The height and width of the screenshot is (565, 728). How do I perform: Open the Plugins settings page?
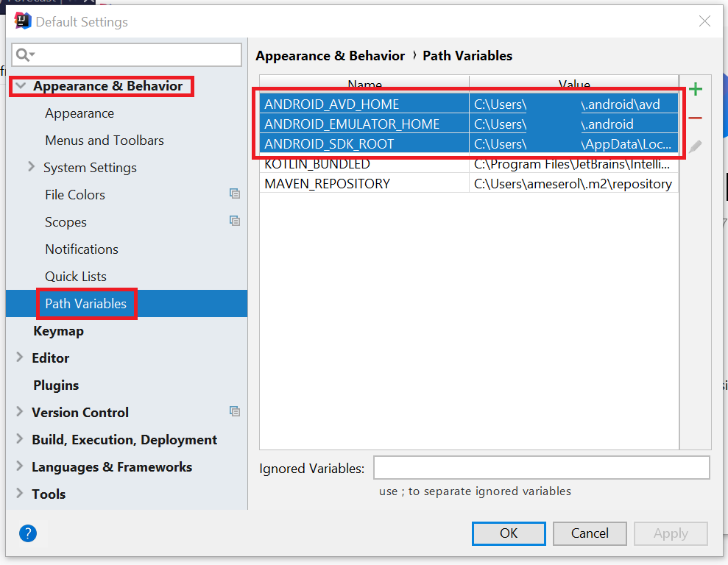(x=56, y=385)
